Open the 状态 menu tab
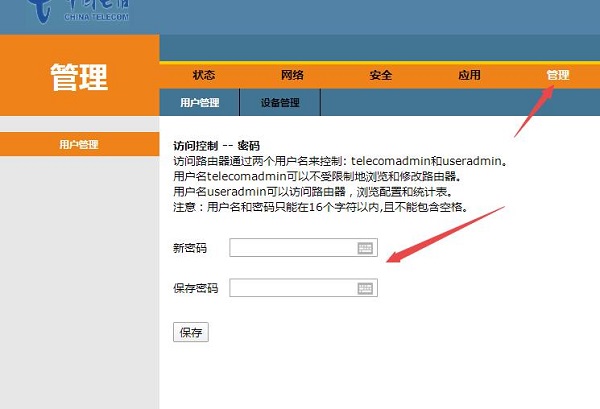The height and width of the screenshot is (409, 600). pos(204,75)
